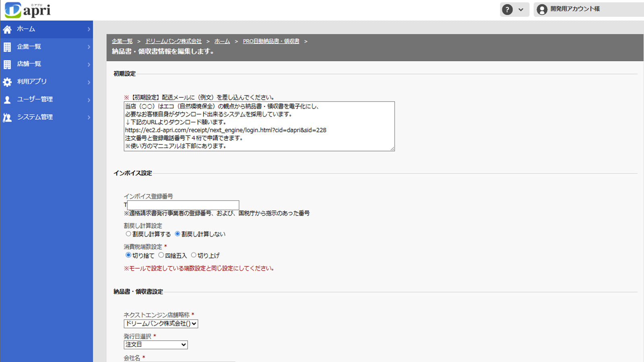The image size is (644, 362).
Task: Expand the ユーザー管理 chevron arrow
Action: pos(89,100)
